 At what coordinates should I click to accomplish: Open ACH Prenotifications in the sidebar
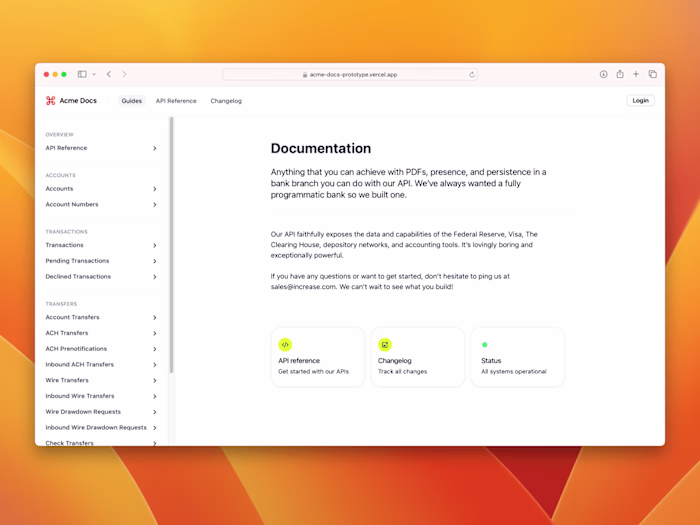pos(101,349)
